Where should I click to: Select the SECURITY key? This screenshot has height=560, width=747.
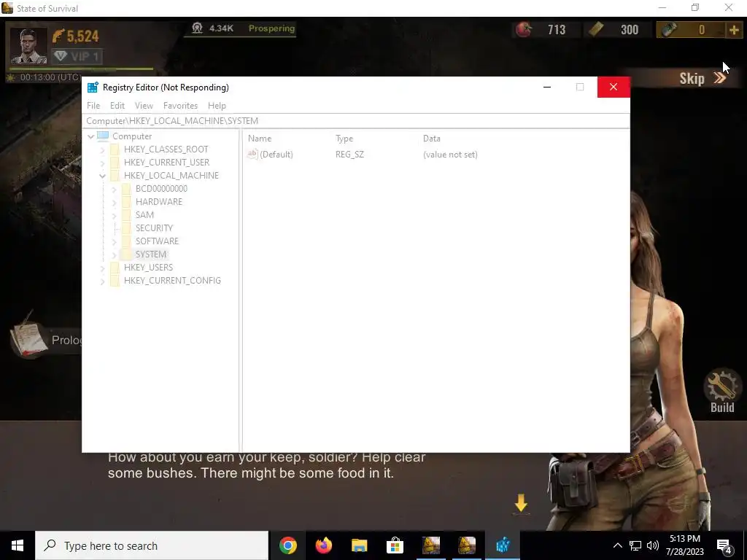[154, 227]
